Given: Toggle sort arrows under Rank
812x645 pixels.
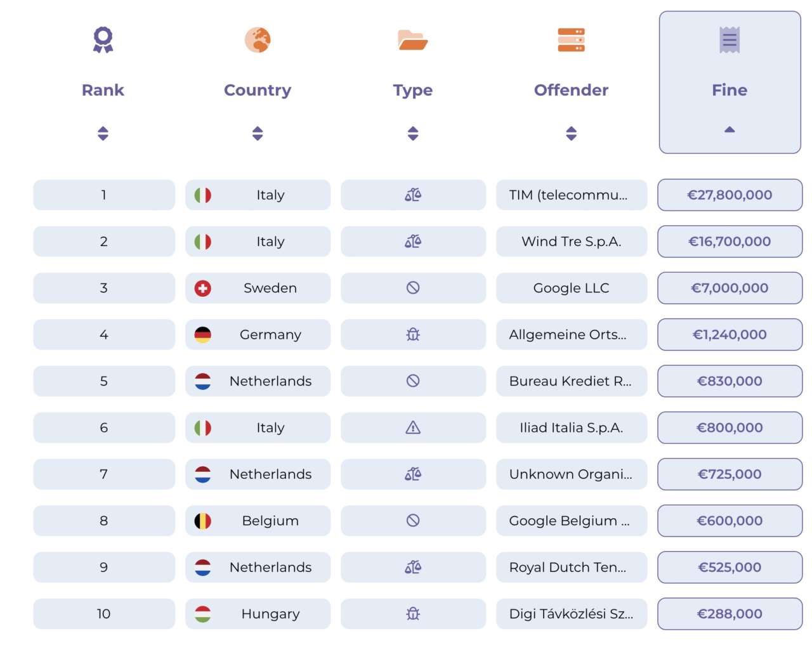Looking at the screenshot, I should tap(103, 133).
